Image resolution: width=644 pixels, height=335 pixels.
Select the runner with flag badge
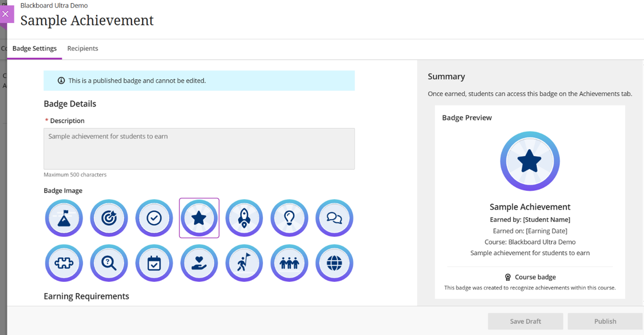pyautogui.click(x=244, y=263)
